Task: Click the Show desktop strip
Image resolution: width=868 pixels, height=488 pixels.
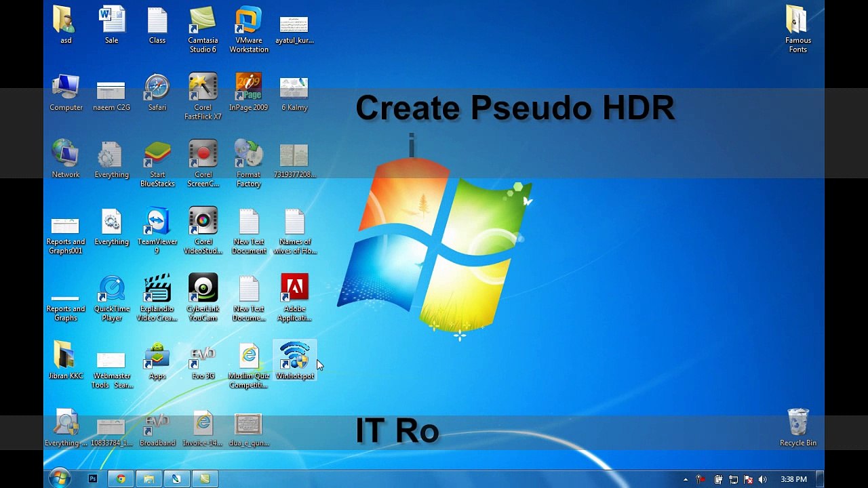Action: click(x=820, y=479)
